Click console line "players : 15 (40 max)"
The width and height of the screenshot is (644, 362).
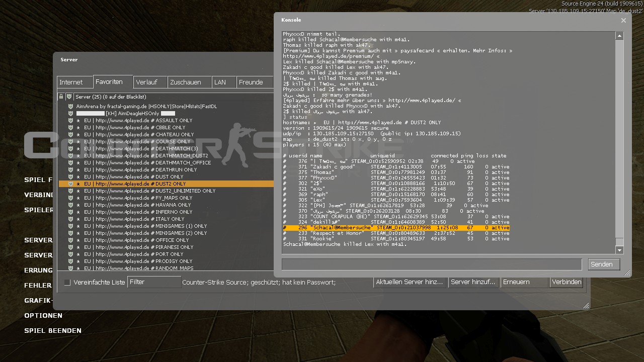pos(314,145)
